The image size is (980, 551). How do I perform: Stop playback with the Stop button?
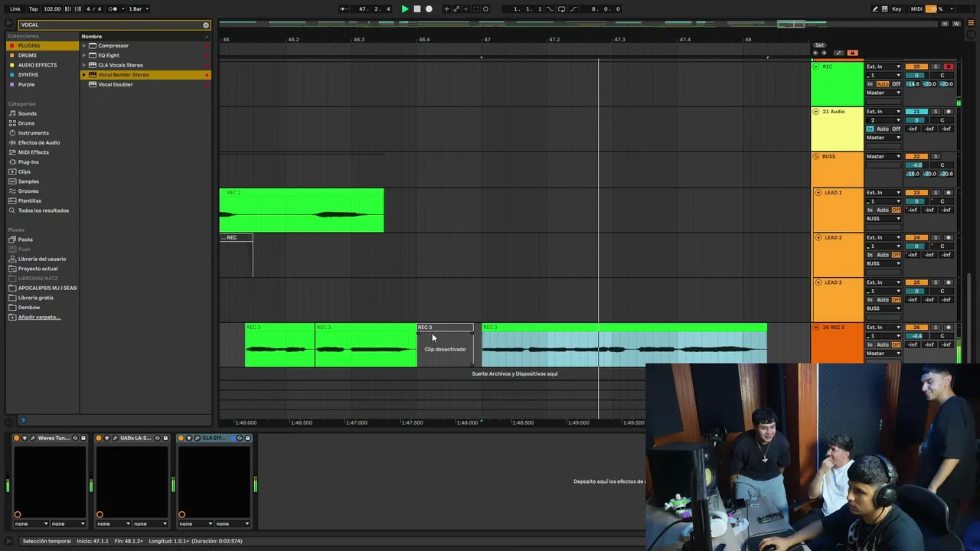click(417, 9)
